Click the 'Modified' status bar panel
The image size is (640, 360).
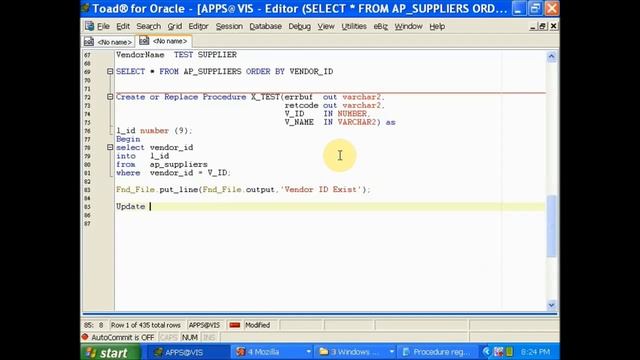click(258, 325)
